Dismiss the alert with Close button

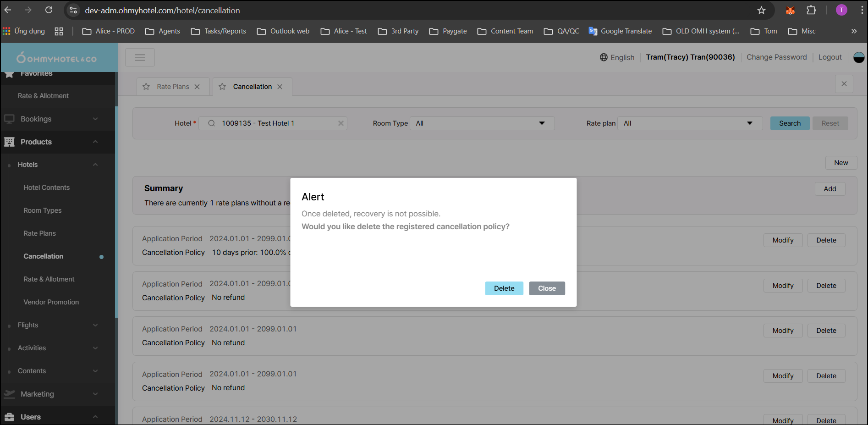pos(547,288)
